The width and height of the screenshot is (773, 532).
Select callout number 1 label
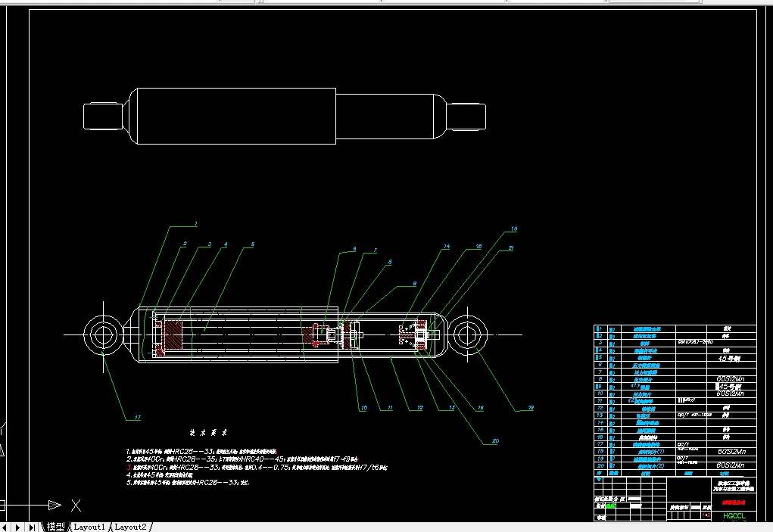click(x=196, y=224)
